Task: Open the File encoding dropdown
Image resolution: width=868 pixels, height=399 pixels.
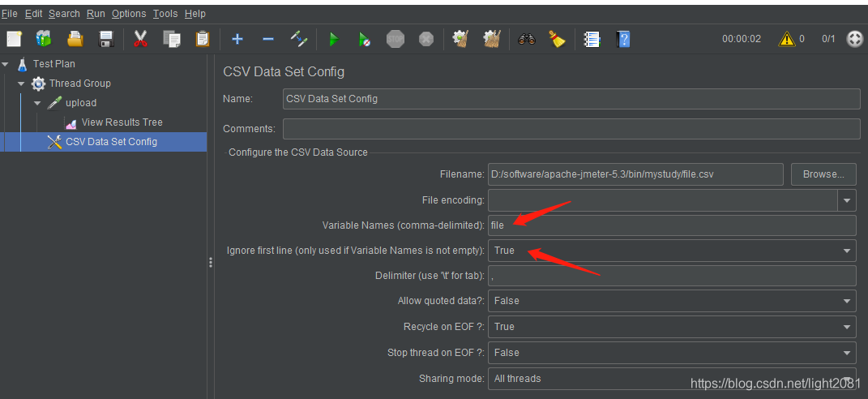Action: click(x=847, y=200)
